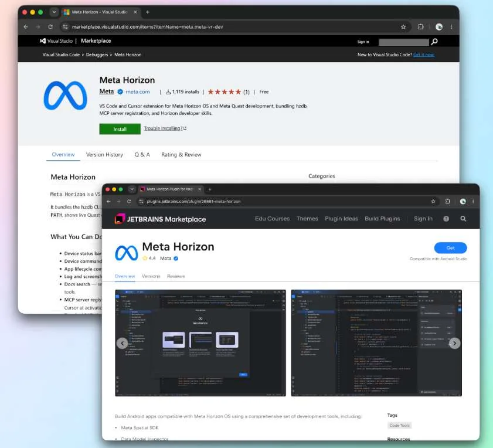Image resolution: width=493 pixels, height=448 pixels.
Task: Open the meta.com domain link
Action: point(138,92)
